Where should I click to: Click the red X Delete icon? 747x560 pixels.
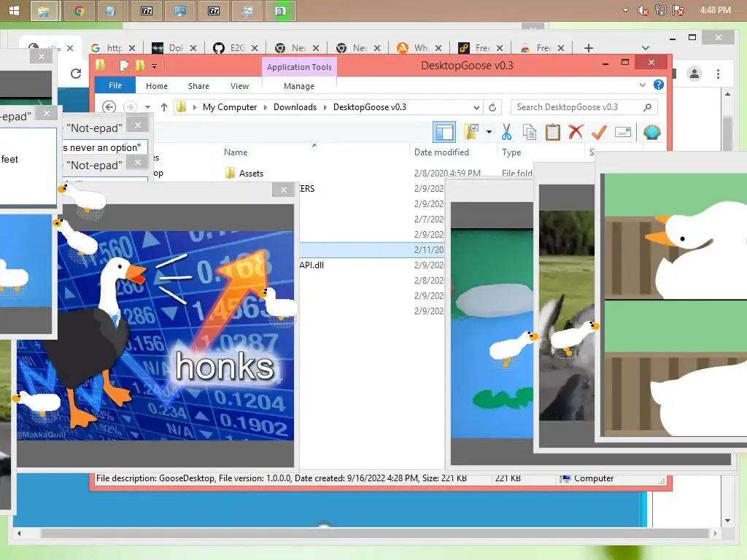pos(576,131)
